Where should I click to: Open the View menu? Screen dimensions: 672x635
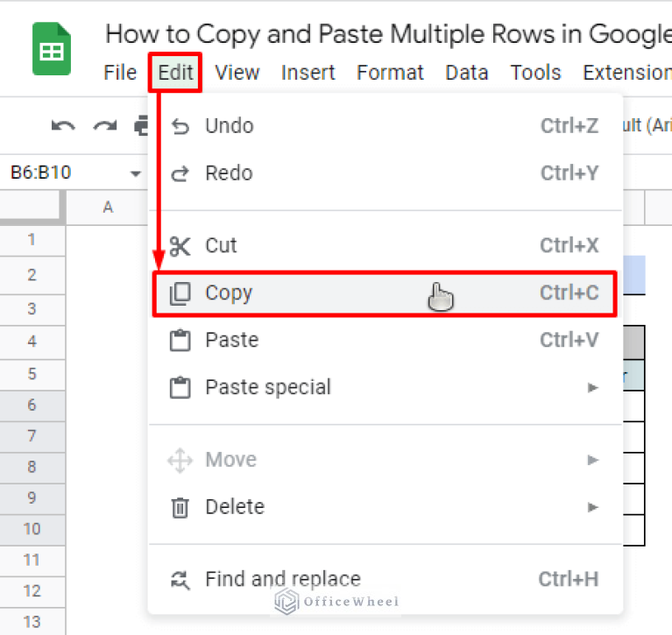[x=237, y=73]
